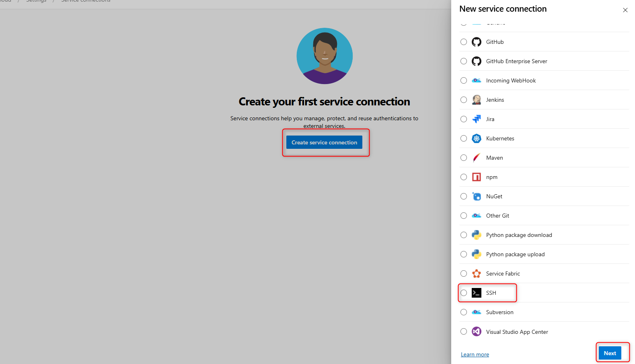
Task: Open the Settings breadcrumb item
Action: point(36,2)
